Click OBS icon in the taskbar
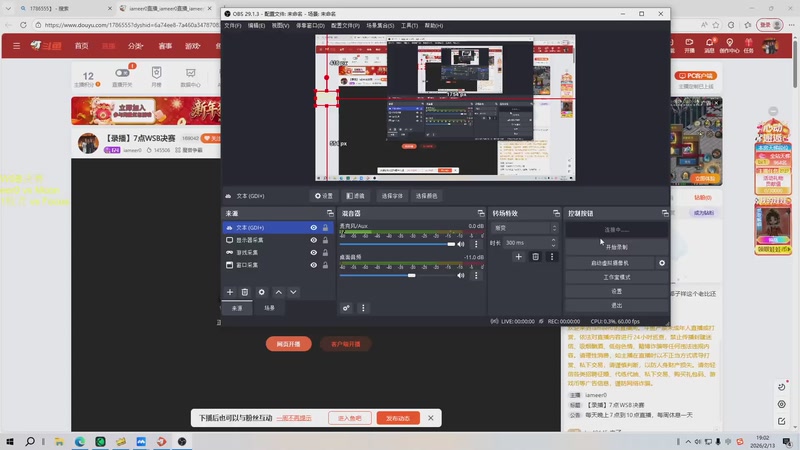Image resolution: width=800 pixels, height=450 pixels. 182,441
